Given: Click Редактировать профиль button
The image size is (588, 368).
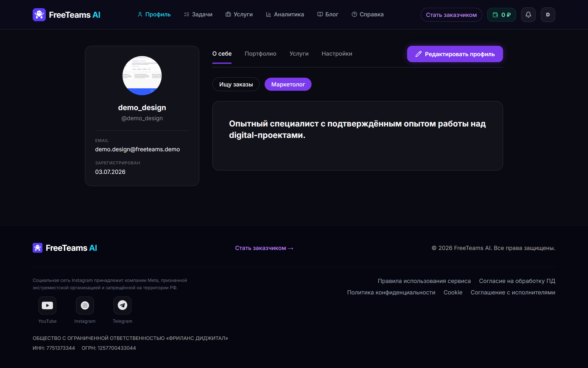Looking at the screenshot, I should [455, 54].
